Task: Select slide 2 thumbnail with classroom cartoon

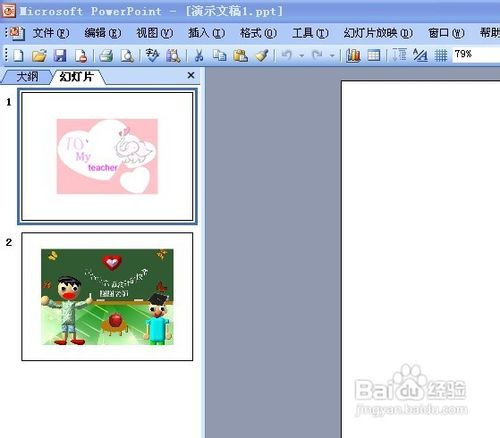Action: [107, 296]
